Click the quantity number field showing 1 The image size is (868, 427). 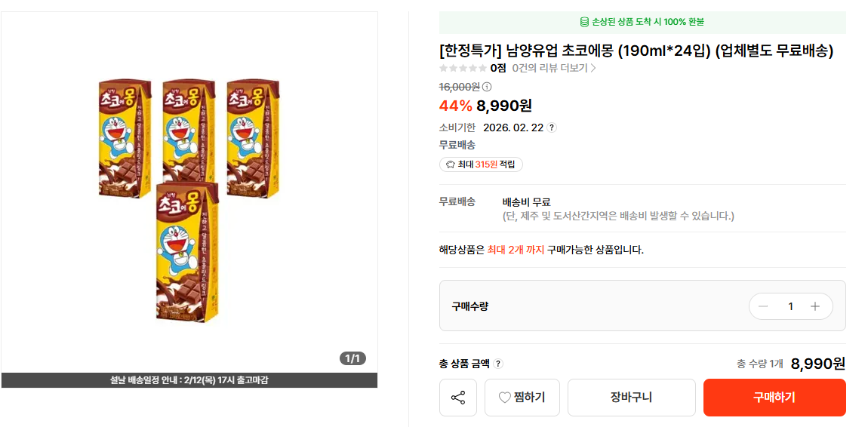(x=790, y=306)
